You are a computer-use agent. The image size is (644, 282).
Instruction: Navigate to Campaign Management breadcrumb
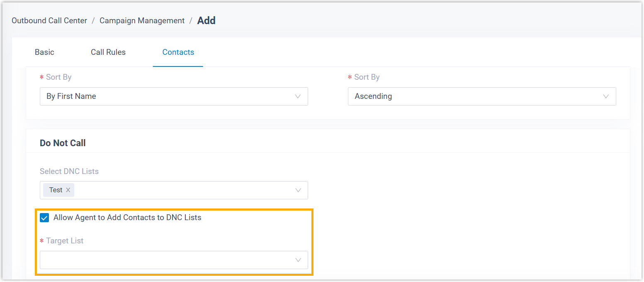pos(142,21)
